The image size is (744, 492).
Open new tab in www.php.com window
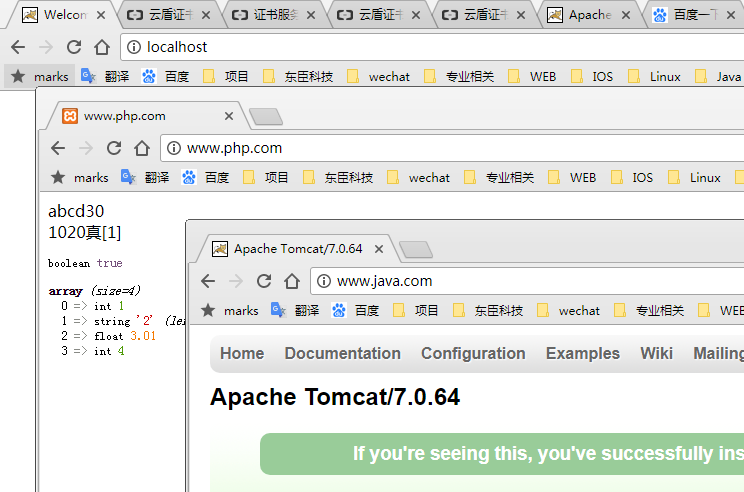(266, 116)
